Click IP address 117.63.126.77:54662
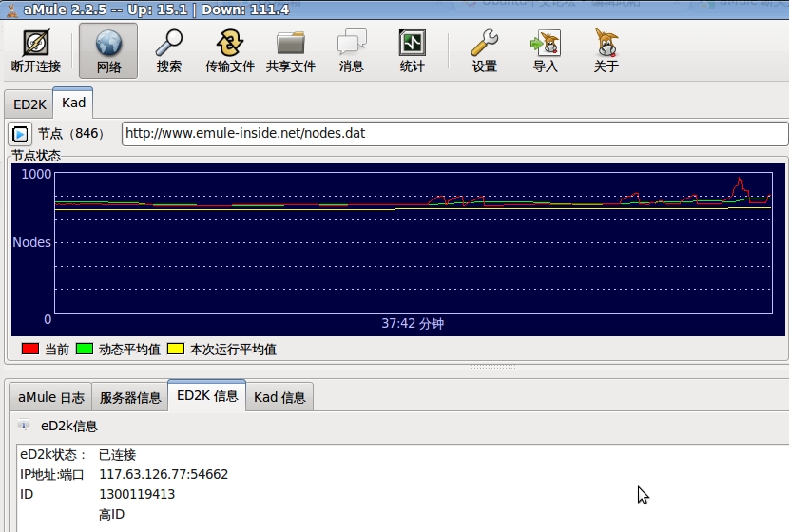The width and height of the screenshot is (789, 532). (164, 474)
